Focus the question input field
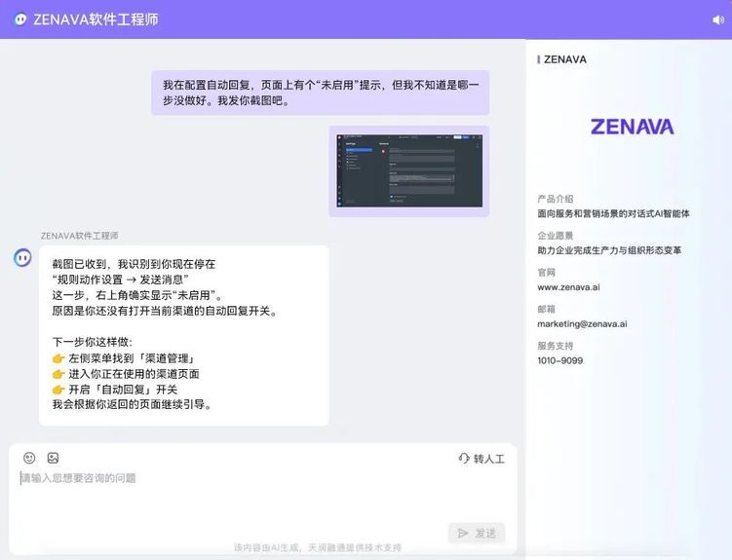732x560 pixels. [x=262, y=494]
